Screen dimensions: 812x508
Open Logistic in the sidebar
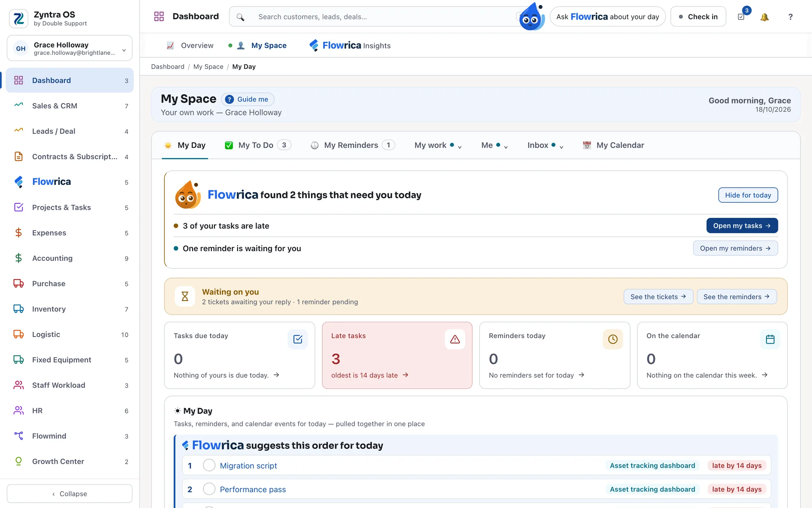[x=69, y=334]
